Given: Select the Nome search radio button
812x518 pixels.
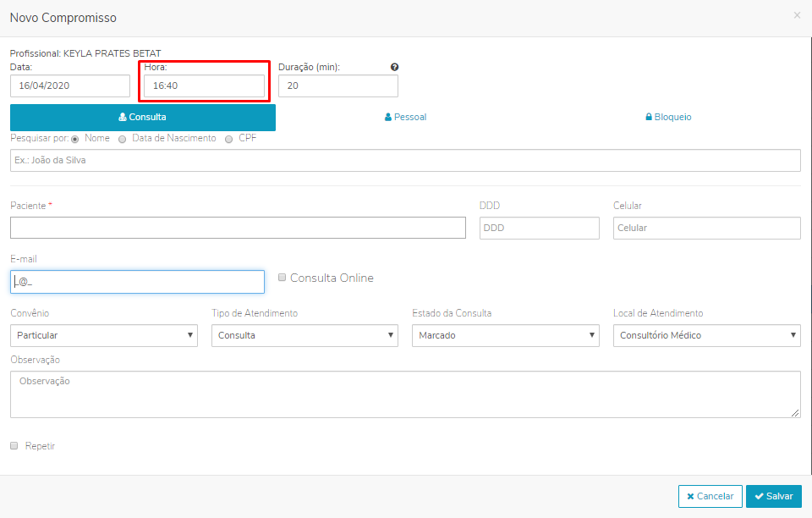Looking at the screenshot, I should (75, 140).
